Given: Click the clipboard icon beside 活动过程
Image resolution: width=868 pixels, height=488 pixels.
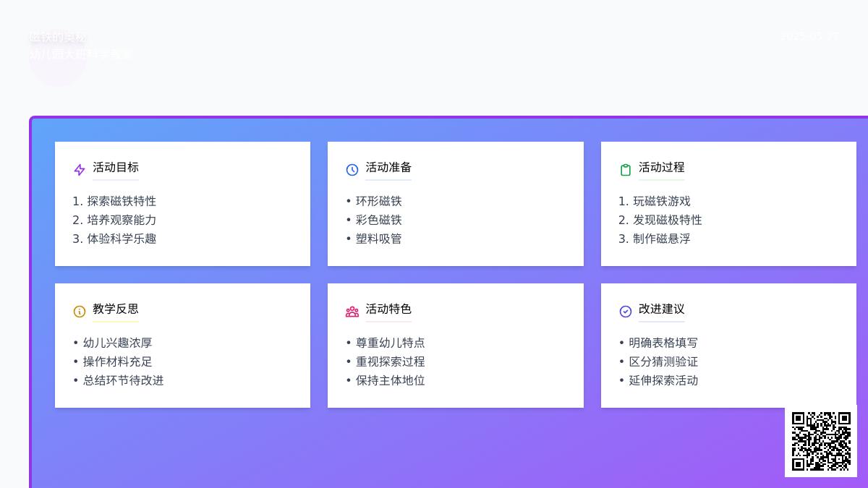Looking at the screenshot, I should coord(626,170).
